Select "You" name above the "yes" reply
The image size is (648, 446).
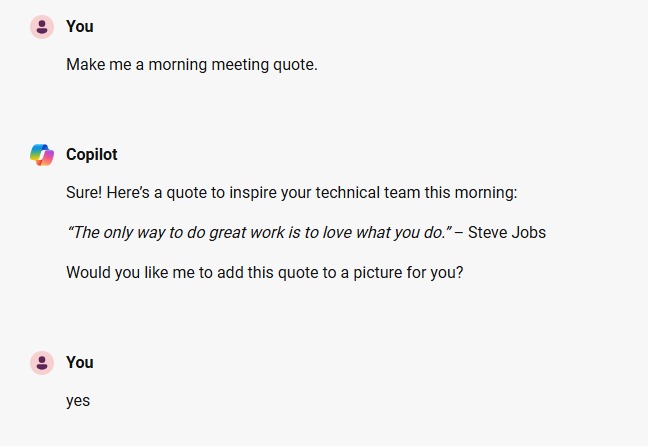(80, 363)
